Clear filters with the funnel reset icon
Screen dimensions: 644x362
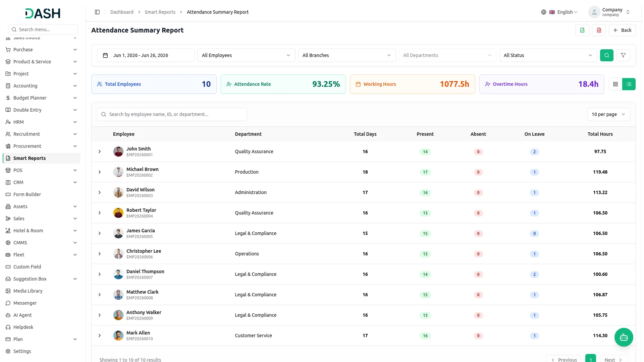point(623,55)
